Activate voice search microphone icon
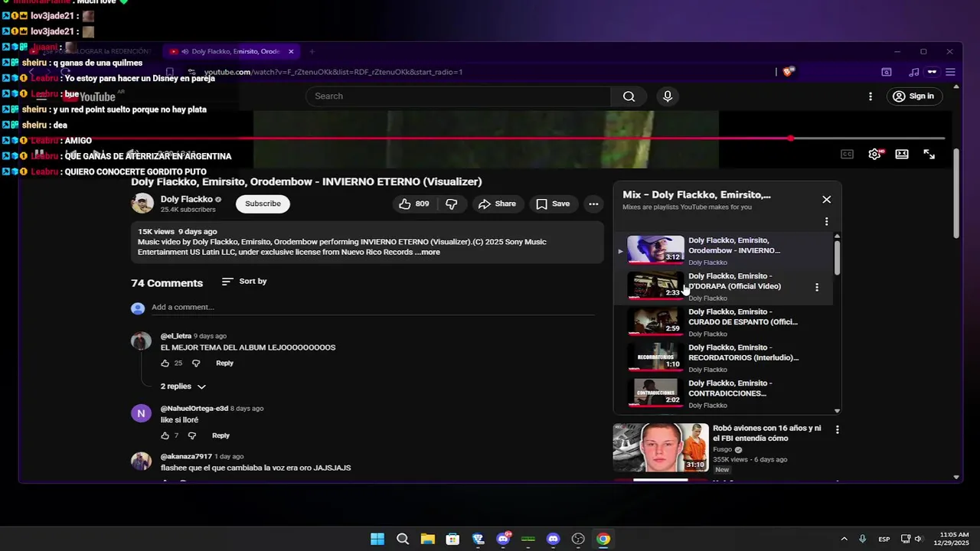 668,96
